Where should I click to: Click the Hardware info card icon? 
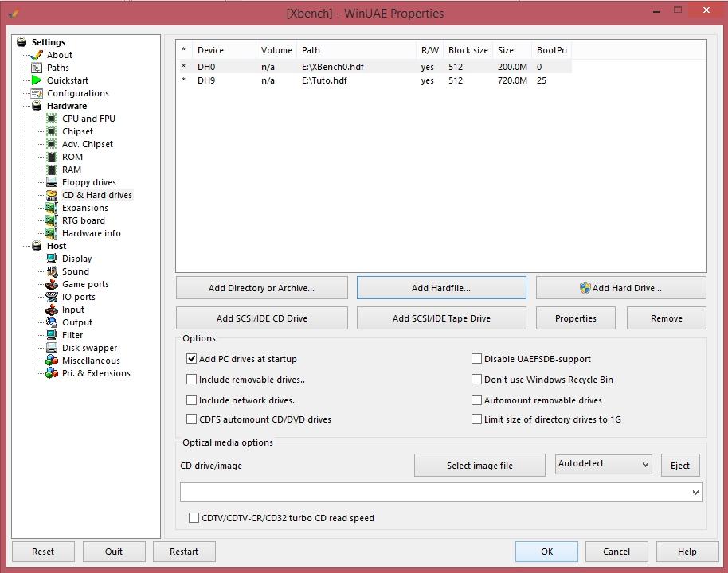point(52,233)
